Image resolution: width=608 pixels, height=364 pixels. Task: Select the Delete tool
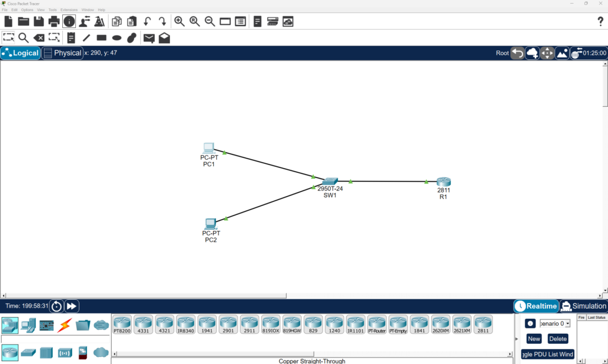click(39, 37)
